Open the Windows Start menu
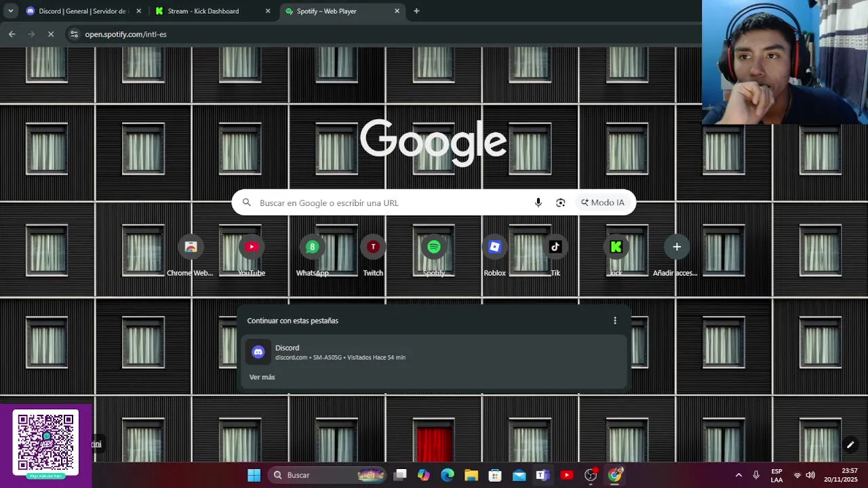Viewport: 868px width, 488px height. 254,475
